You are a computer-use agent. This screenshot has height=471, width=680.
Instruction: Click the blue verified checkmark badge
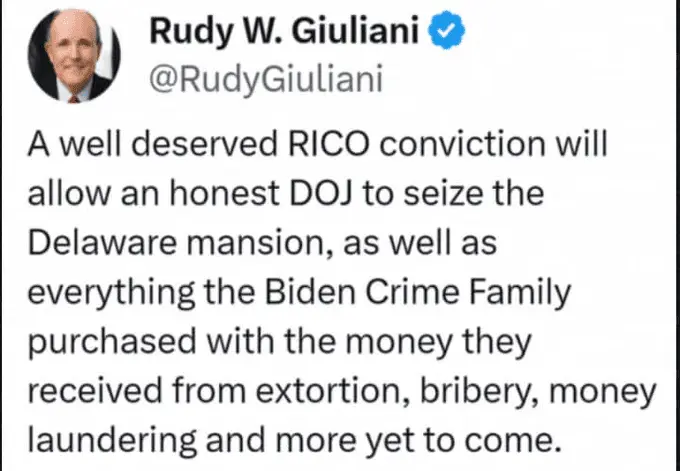click(x=446, y=30)
